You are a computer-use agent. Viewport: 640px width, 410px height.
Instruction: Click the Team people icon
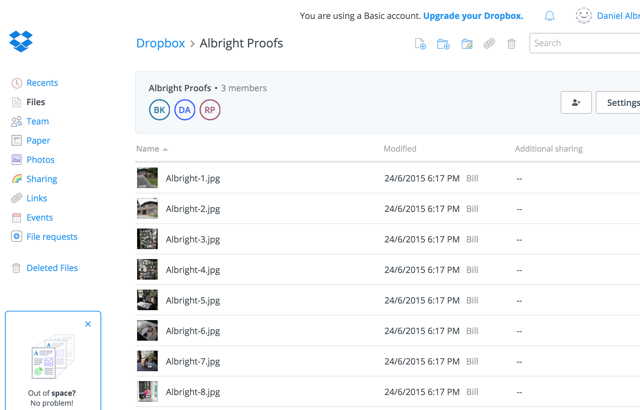pos(16,121)
